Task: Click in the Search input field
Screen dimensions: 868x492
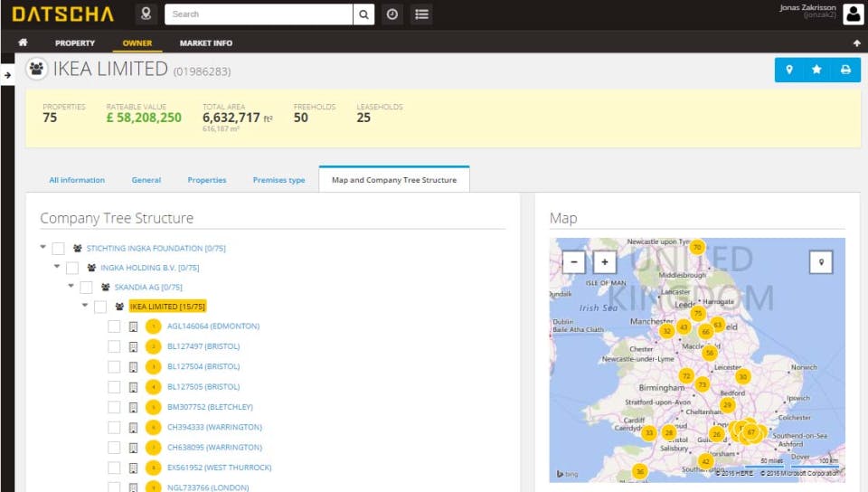Action: click(259, 14)
